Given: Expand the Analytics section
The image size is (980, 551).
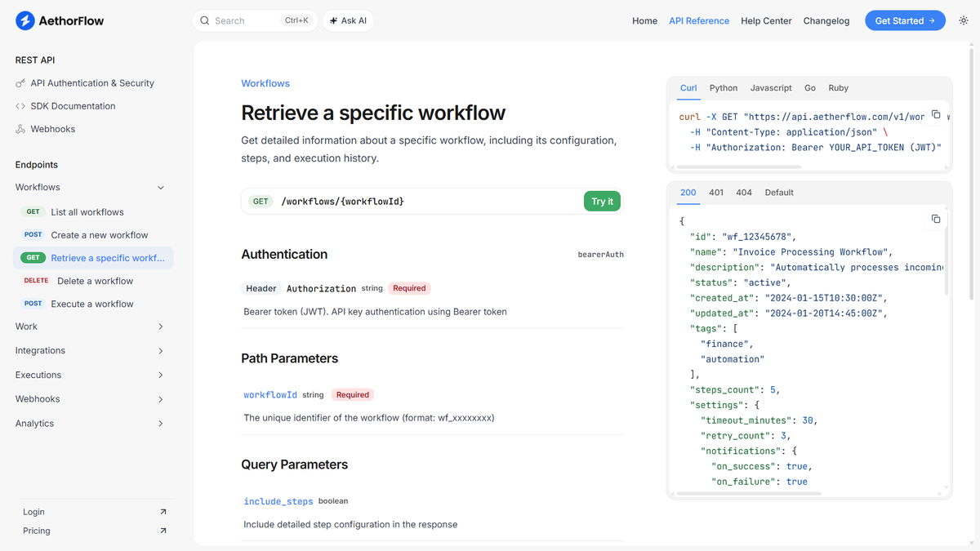Looking at the screenshot, I should tap(161, 423).
